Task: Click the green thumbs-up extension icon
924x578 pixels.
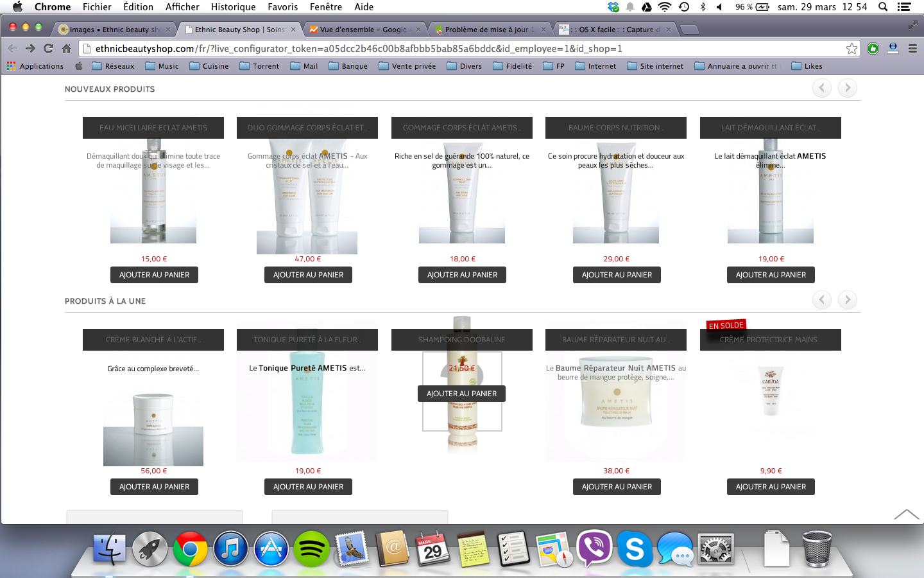Action: click(x=873, y=49)
